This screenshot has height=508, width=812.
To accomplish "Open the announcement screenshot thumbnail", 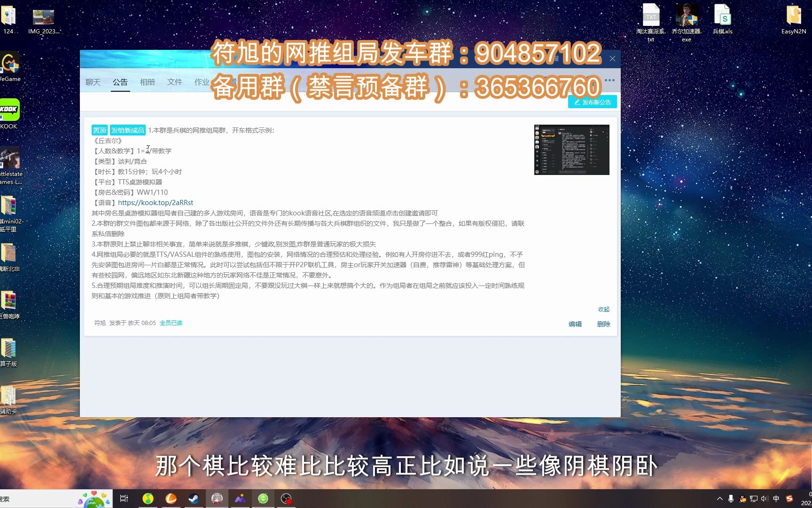I will (572, 150).
